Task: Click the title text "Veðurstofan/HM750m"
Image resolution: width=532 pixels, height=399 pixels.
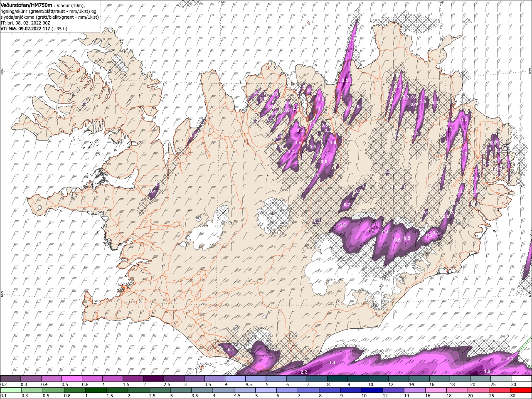Action: pyautogui.click(x=27, y=5)
